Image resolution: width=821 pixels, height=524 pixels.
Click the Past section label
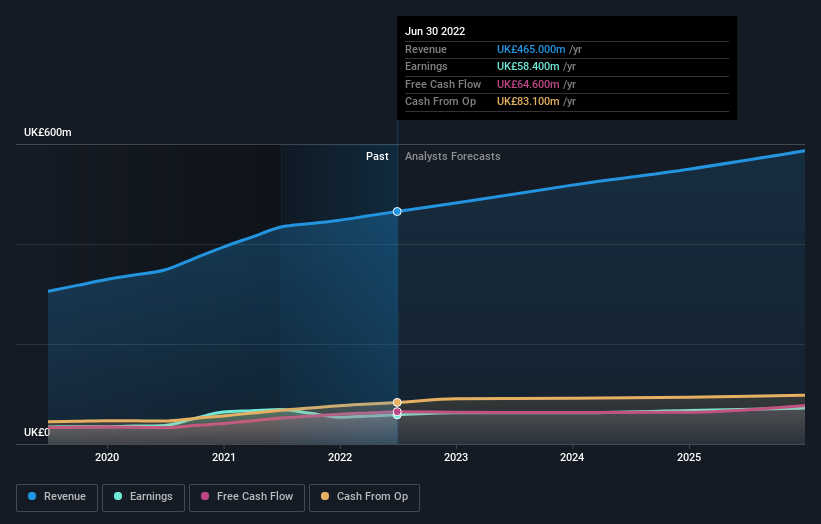(x=377, y=157)
